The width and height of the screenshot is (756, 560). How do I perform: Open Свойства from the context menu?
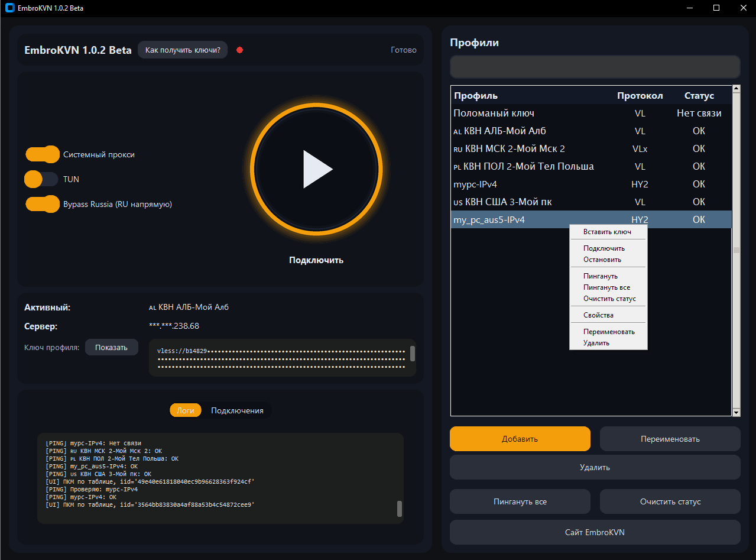598,315
